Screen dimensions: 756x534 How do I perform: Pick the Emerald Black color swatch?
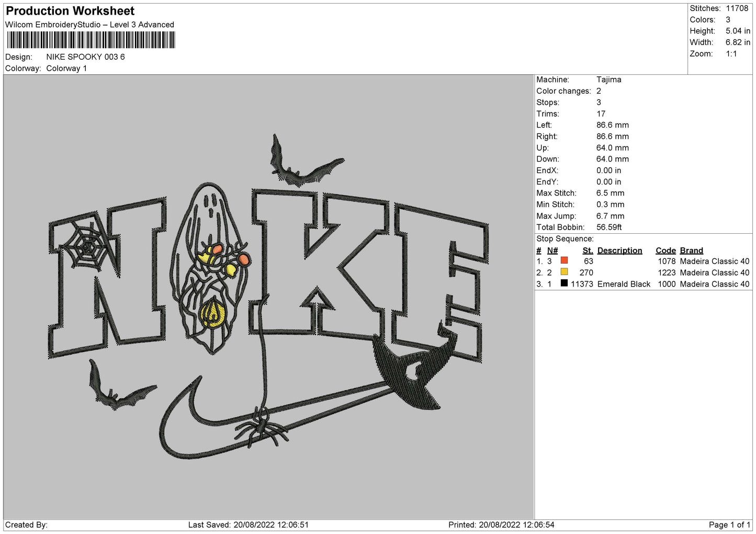(x=564, y=283)
